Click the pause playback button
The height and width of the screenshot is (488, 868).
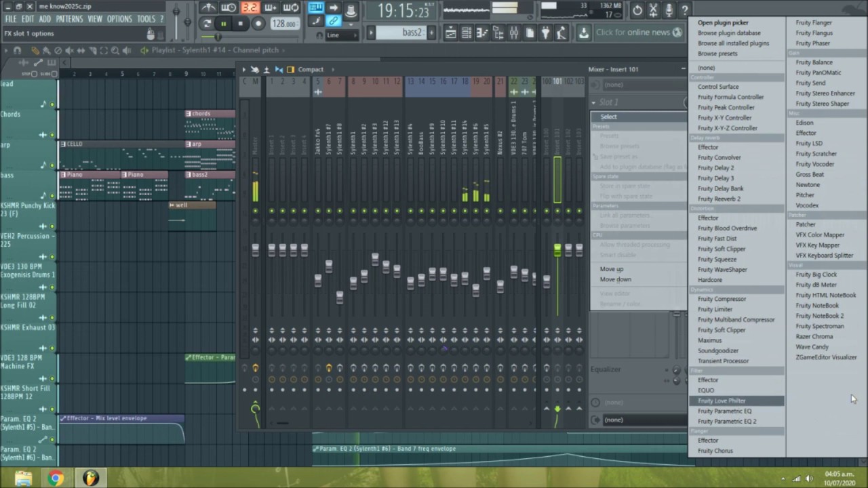tap(223, 24)
